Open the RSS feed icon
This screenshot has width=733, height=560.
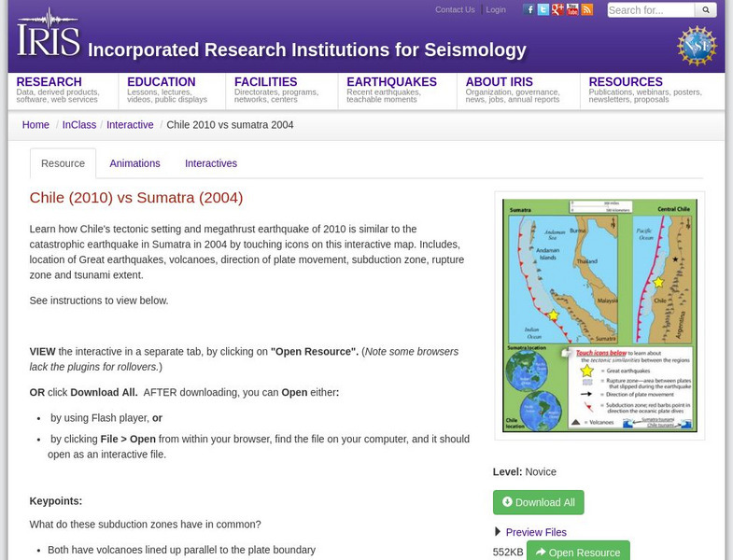pyautogui.click(x=587, y=9)
